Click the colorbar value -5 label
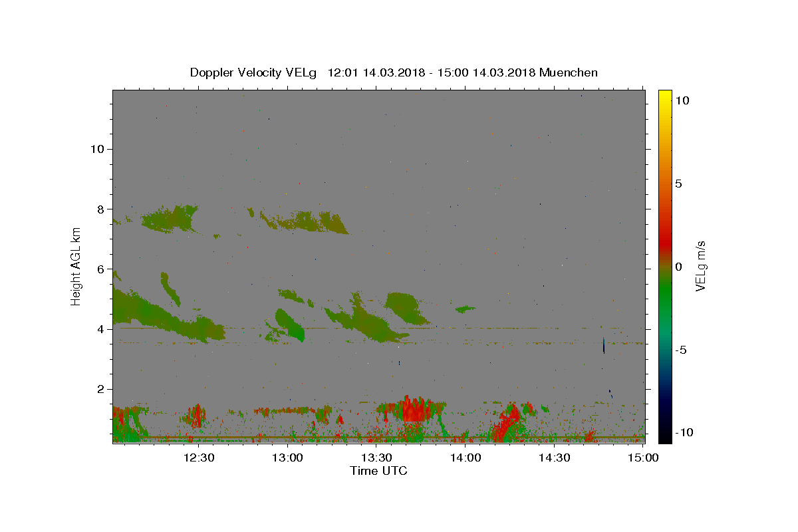798x532 pixels. [682, 350]
